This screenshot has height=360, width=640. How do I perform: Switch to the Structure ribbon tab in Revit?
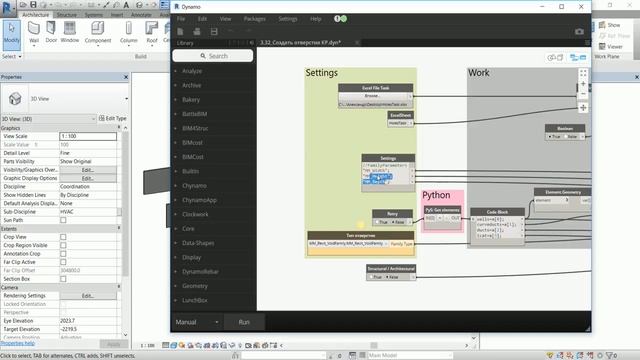point(67,15)
